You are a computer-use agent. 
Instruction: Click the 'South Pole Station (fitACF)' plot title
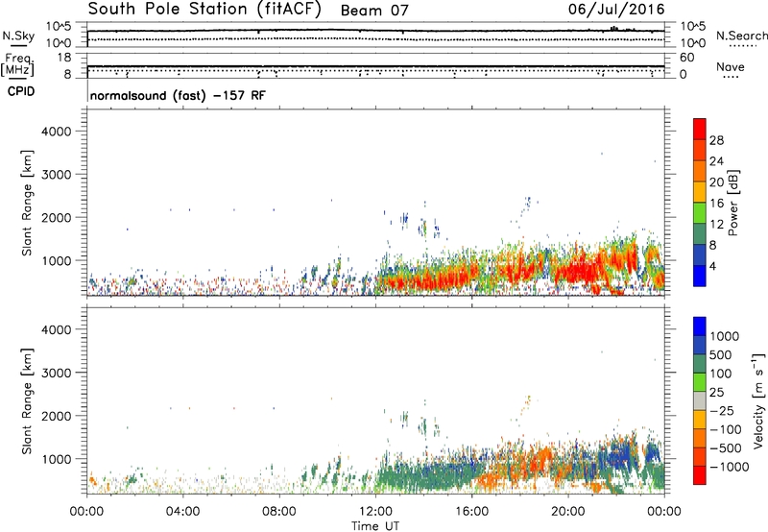[x=204, y=10]
